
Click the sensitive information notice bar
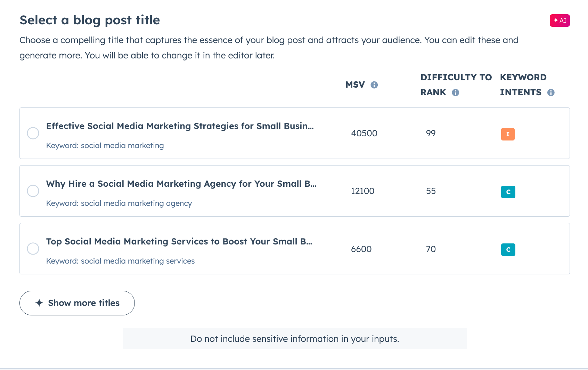click(294, 338)
